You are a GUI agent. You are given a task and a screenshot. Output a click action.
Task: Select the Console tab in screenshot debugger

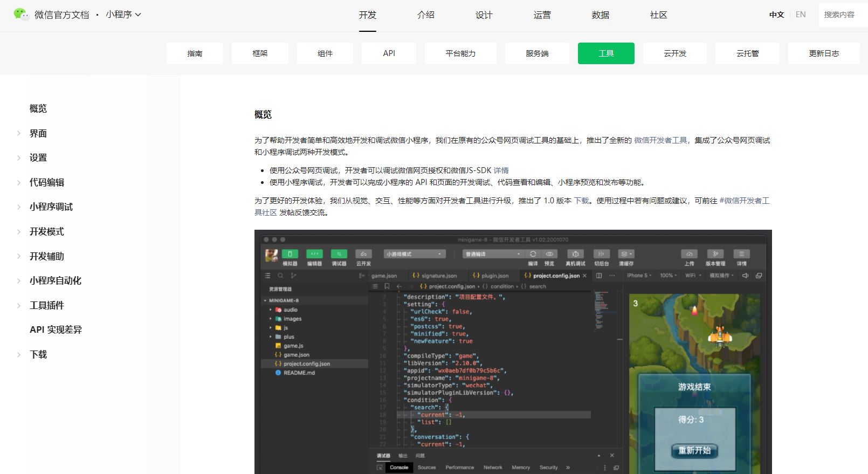399,468
